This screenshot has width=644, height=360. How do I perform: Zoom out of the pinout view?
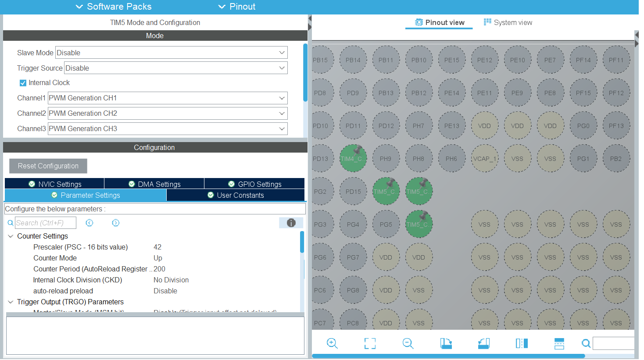[408, 343]
